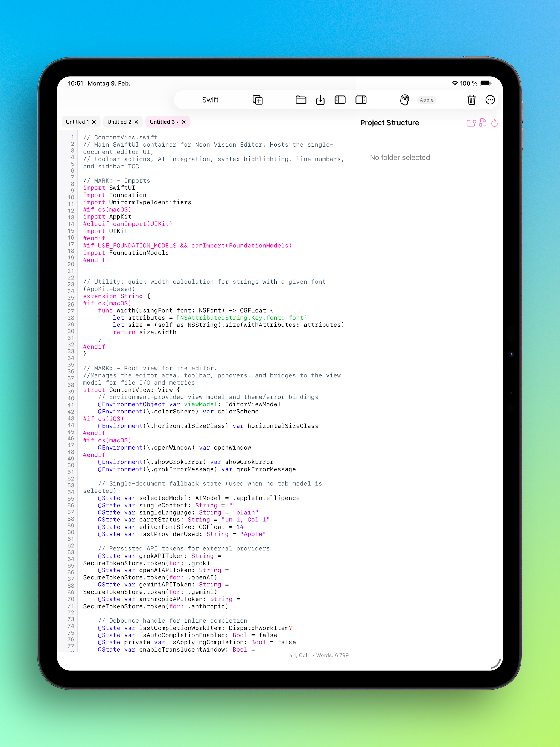Screen dimensions: 560x747
Task: Click the Ln 1, Col 1 caret status
Action: click(298, 655)
